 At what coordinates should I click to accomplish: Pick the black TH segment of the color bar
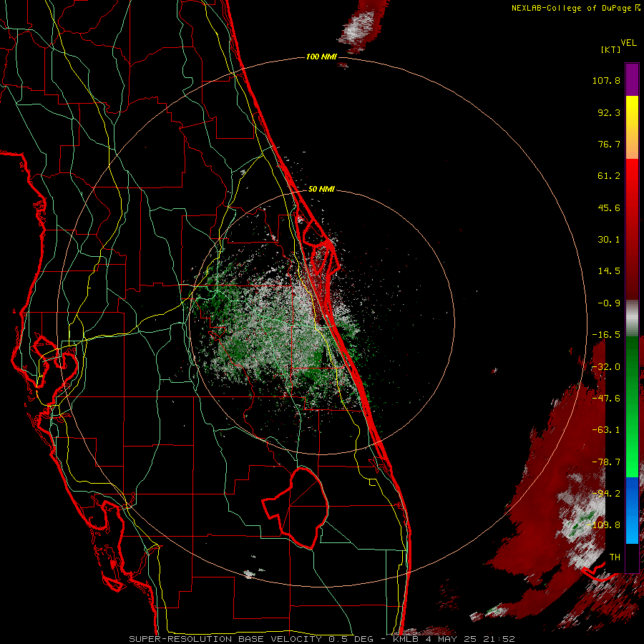pyautogui.click(x=632, y=557)
